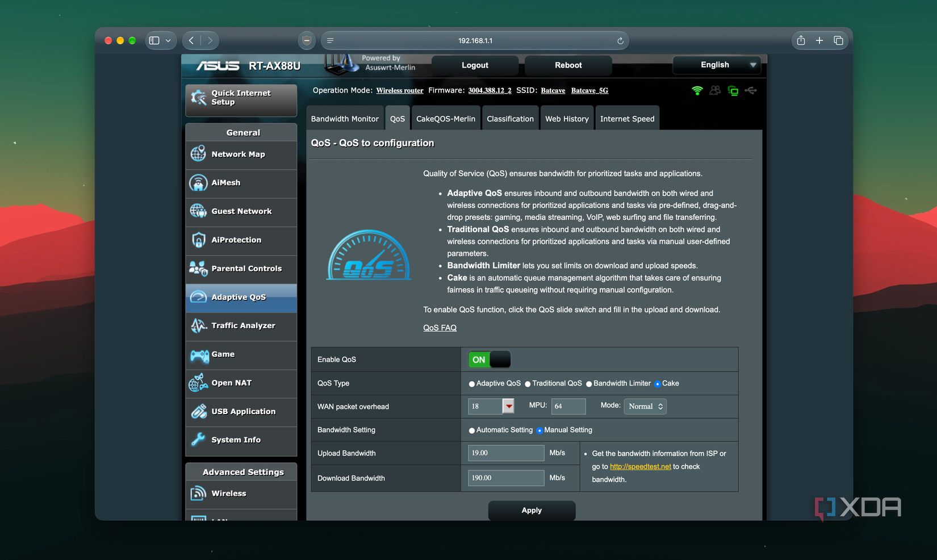
Task: Toggle the Enable QoS switch
Action: [489, 360]
